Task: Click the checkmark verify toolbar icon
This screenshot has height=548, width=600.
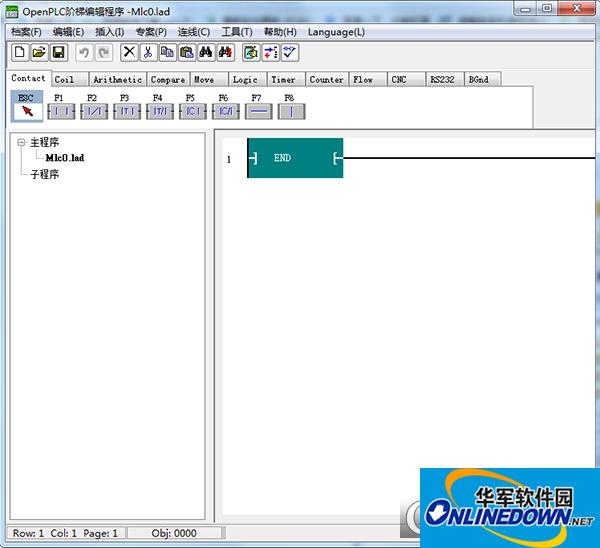Action: pyautogui.click(x=290, y=52)
